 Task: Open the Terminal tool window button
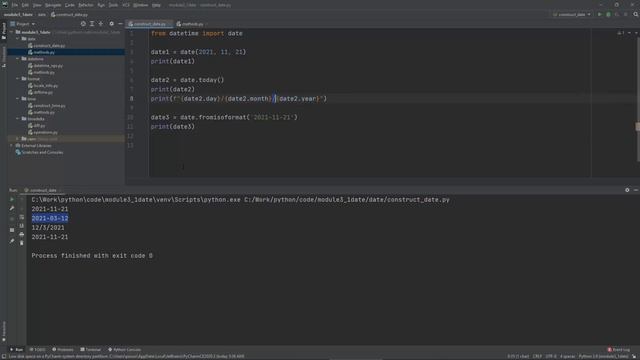pos(91,350)
